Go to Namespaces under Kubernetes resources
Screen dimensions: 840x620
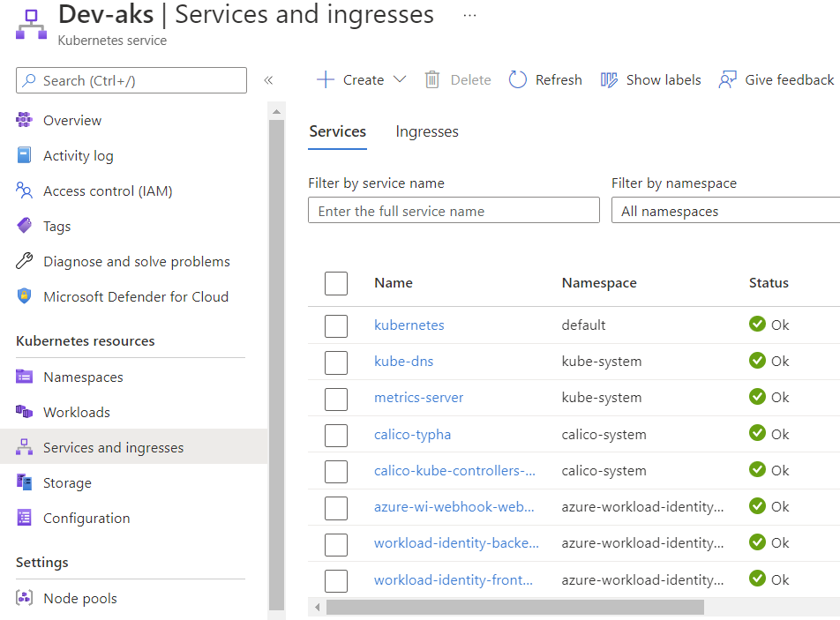point(83,377)
